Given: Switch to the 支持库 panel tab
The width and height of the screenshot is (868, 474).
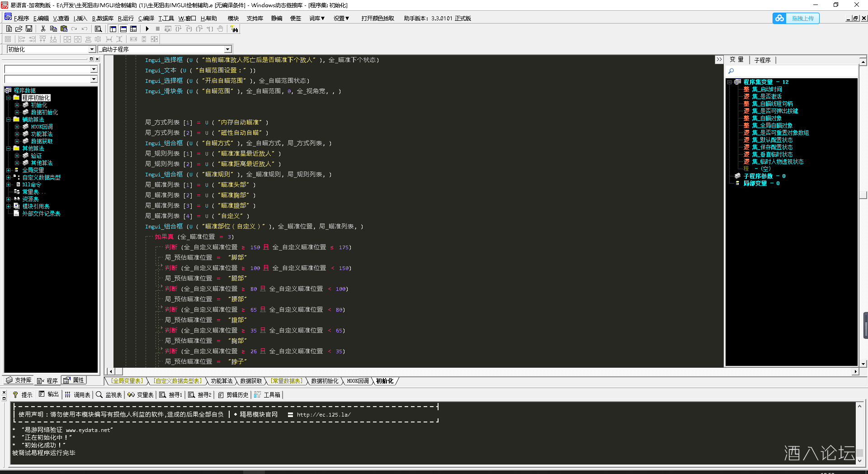Looking at the screenshot, I should [x=19, y=380].
